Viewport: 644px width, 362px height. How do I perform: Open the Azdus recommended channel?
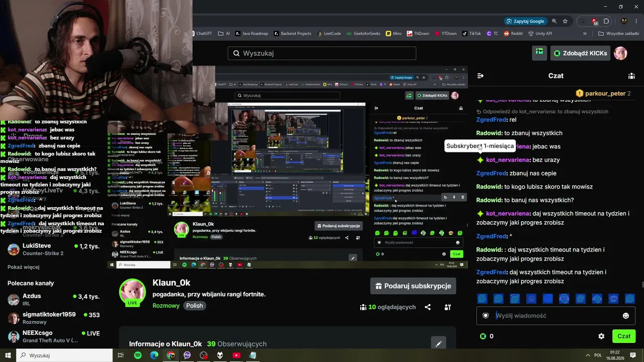click(x=53, y=300)
